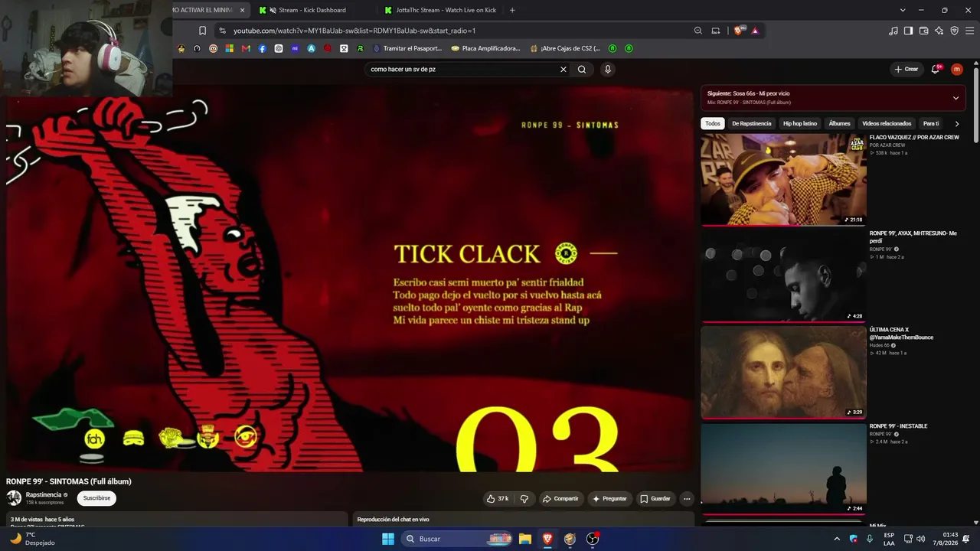The height and width of the screenshot is (551, 980).
Task: Open the Leo AI sparkle icon
Action: tap(939, 31)
